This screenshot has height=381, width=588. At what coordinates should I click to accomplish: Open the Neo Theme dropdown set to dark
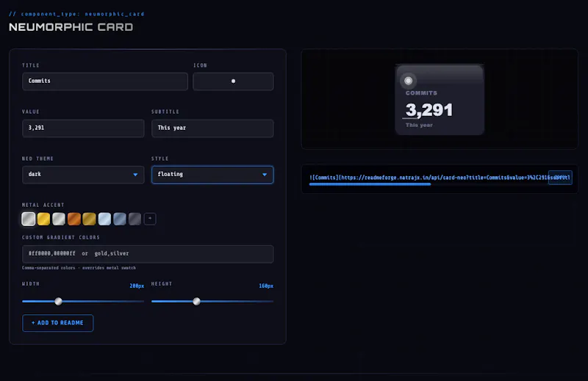(x=83, y=175)
